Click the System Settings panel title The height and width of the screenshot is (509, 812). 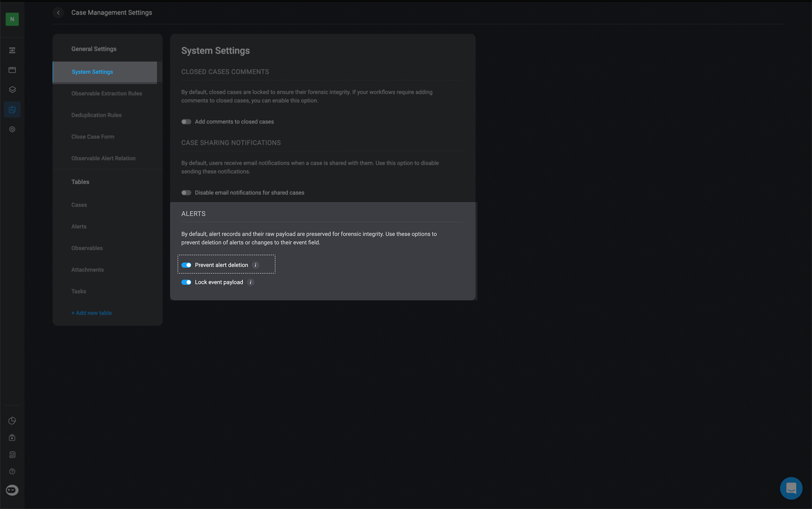coord(216,51)
